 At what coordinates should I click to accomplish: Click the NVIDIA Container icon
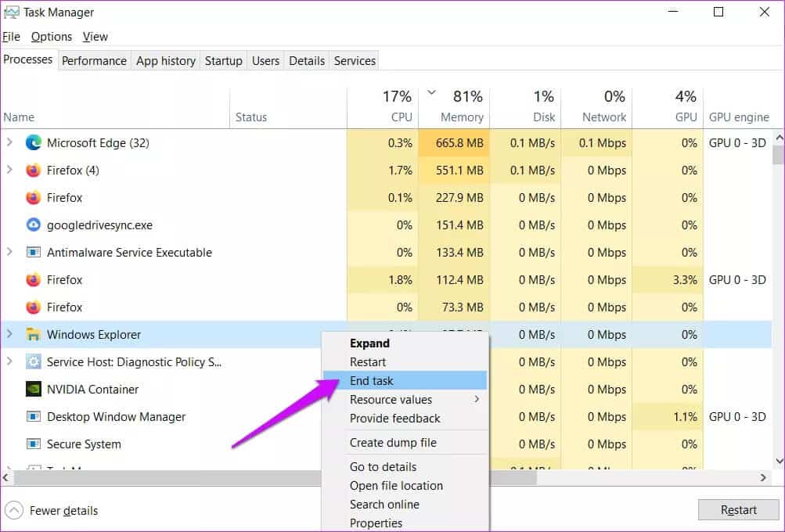(33, 390)
